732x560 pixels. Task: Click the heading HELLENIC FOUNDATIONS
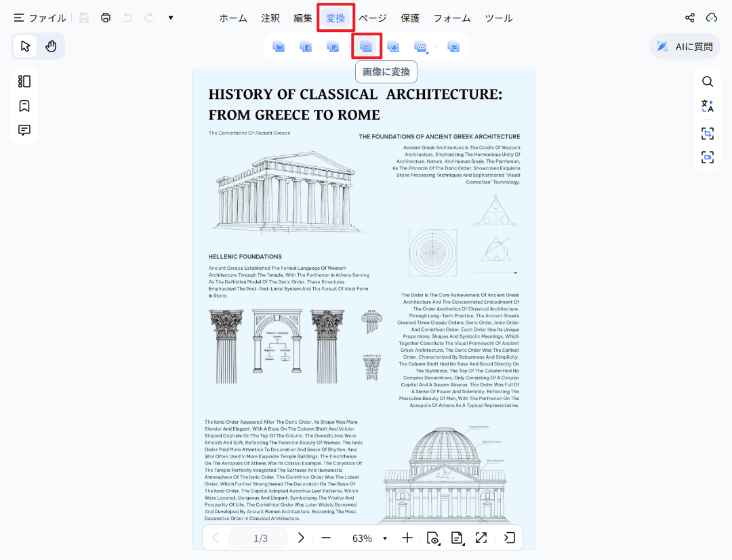(245, 257)
